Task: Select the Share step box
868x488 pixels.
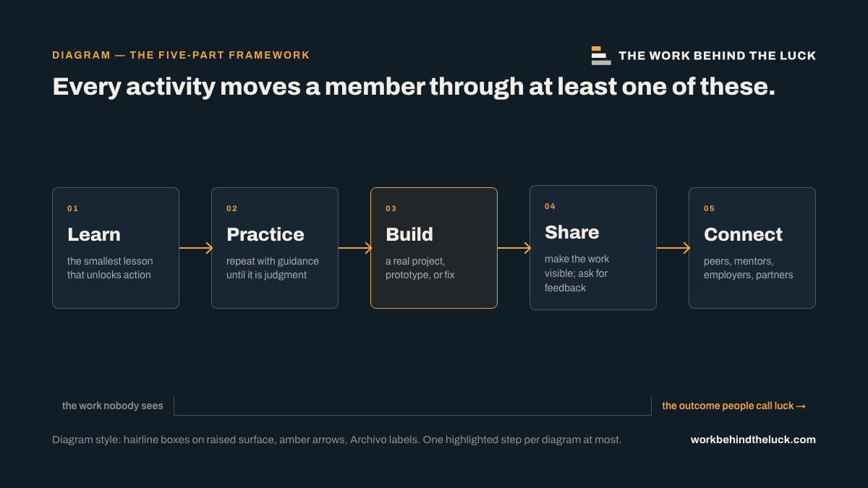Action: coord(593,248)
